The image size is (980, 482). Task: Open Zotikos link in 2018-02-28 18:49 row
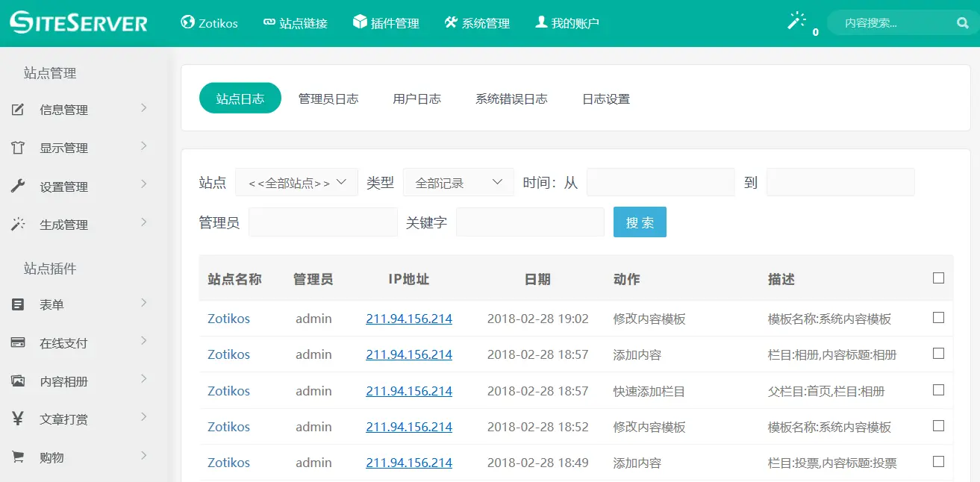(x=228, y=463)
